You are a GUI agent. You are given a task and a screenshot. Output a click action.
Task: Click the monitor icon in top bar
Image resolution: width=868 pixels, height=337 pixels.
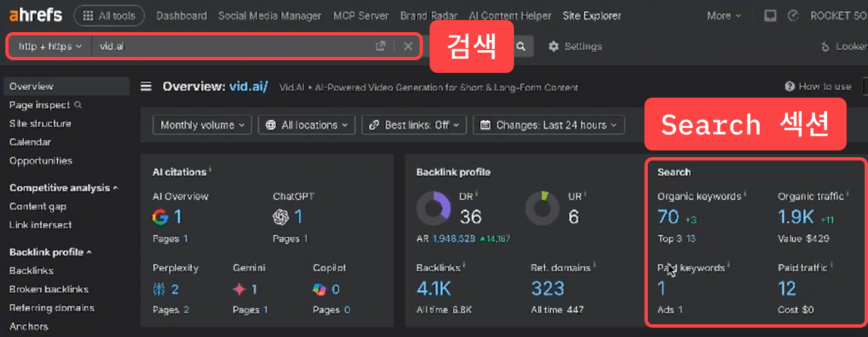[770, 15]
